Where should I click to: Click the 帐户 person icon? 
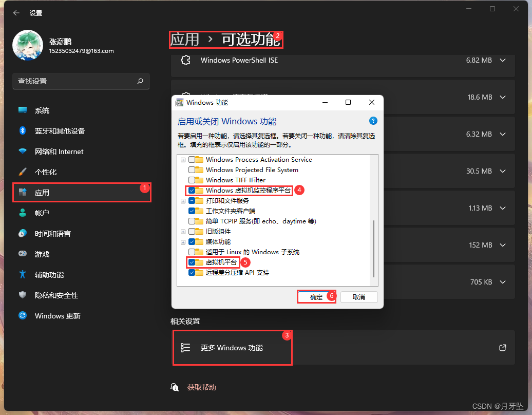[23, 213]
